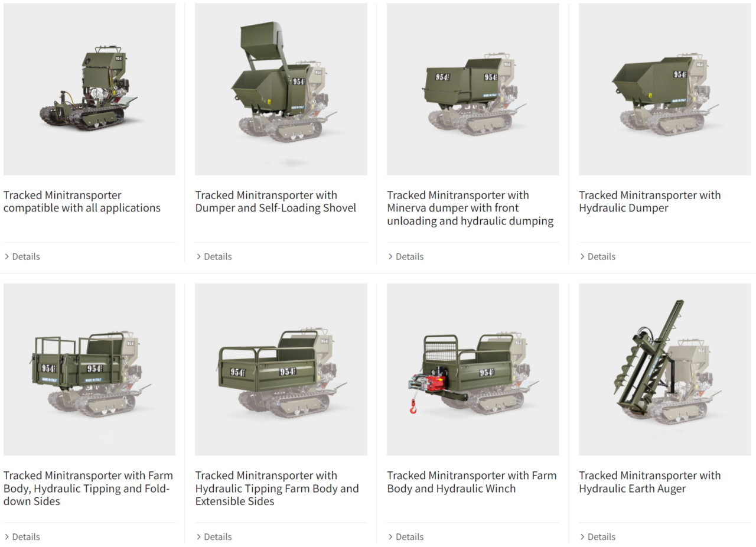
Task: Open the Dumper and Self-Loading Shovel image
Action: pyautogui.click(x=281, y=89)
